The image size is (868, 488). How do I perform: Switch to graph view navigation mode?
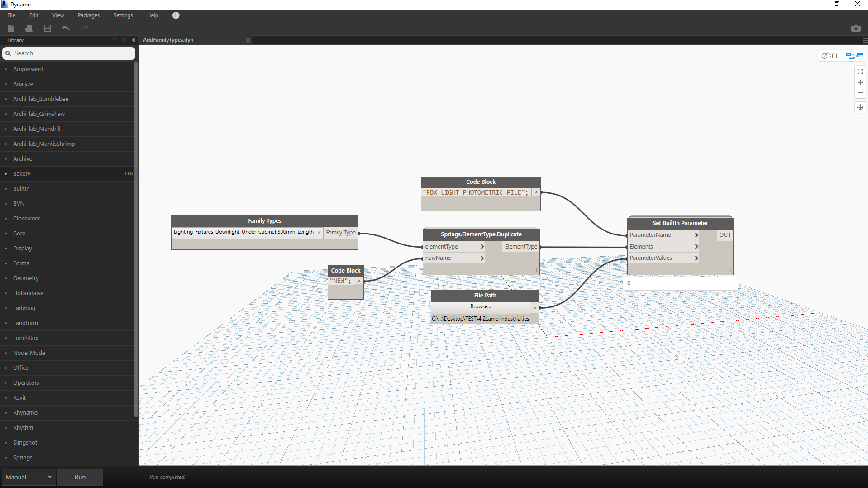tap(854, 56)
